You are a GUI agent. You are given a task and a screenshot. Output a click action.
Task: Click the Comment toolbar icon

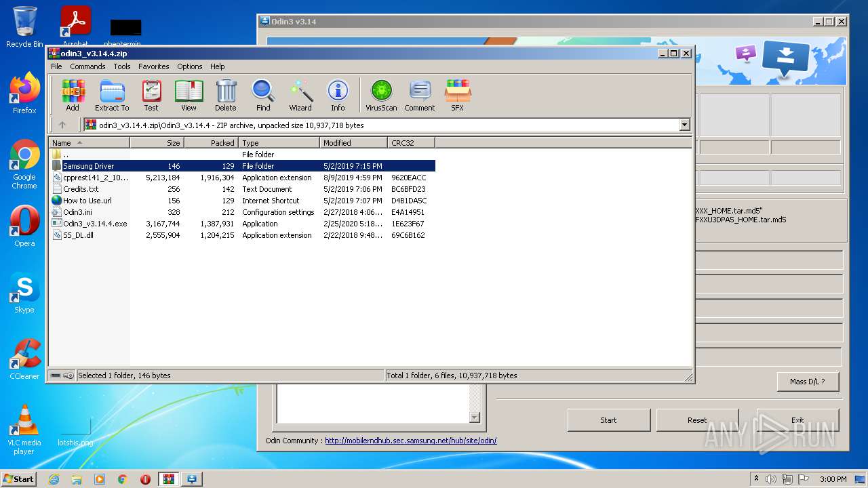[420, 95]
